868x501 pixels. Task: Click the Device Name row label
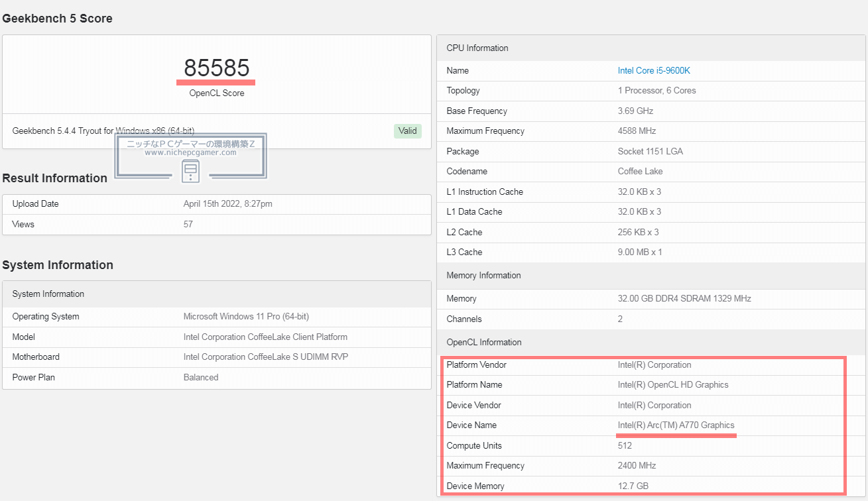point(471,425)
